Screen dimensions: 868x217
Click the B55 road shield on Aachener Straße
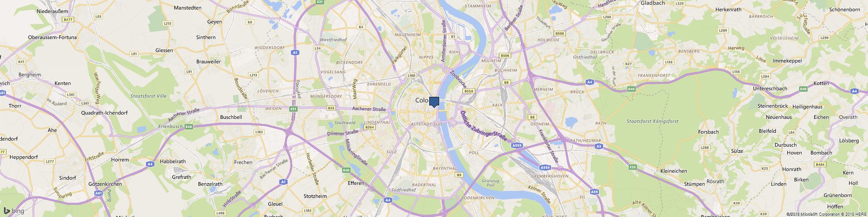(x=331, y=108)
